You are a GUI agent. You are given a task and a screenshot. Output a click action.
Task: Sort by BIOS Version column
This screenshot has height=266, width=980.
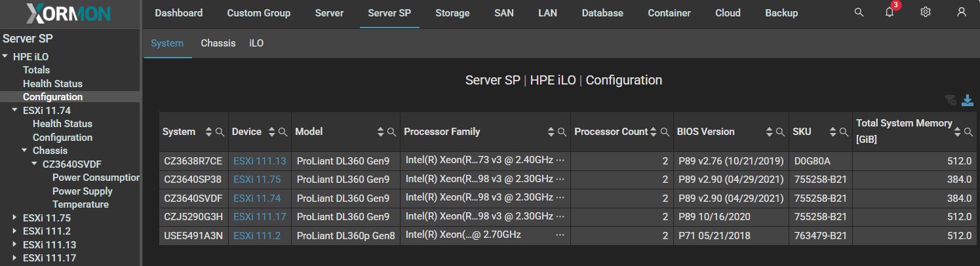point(770,132)
